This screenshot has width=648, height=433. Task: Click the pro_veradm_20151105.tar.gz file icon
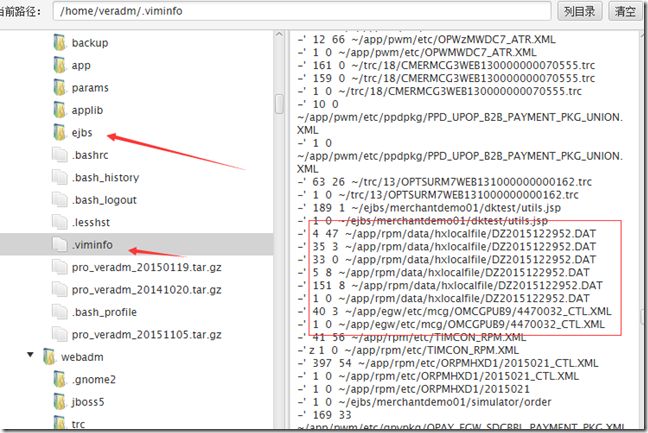pyautogui.click(x=60, y=334)
